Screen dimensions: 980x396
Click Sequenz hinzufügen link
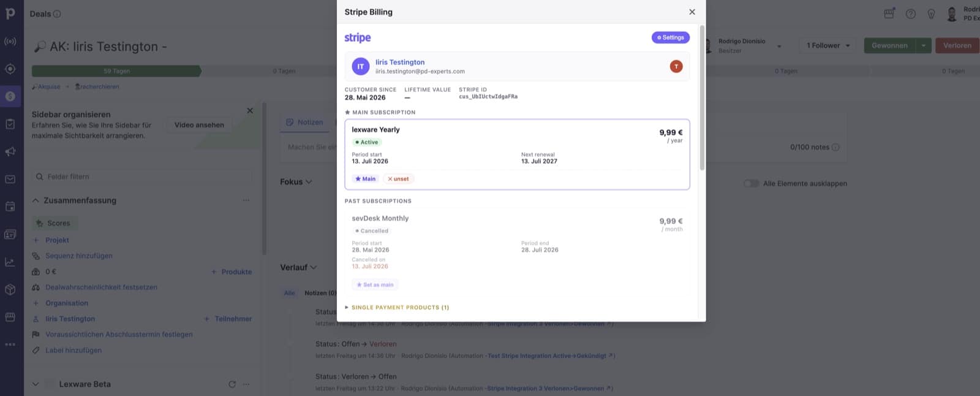pyautogui.click(x=79, y=256)
